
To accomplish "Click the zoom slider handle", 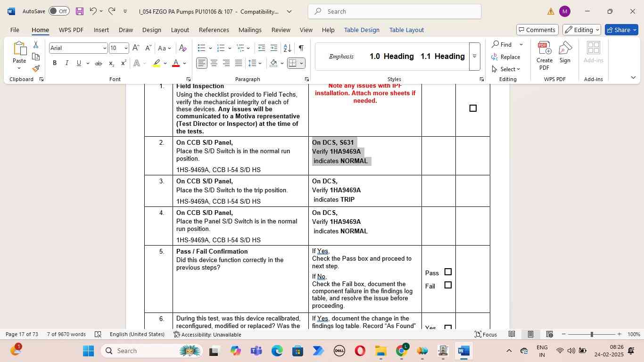I will [x=592, y=334].
